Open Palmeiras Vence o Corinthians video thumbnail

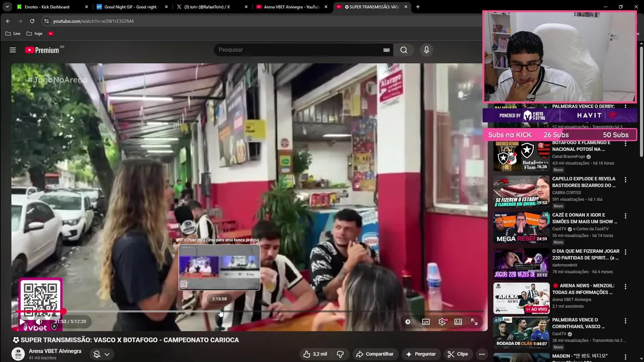[521, 332]
